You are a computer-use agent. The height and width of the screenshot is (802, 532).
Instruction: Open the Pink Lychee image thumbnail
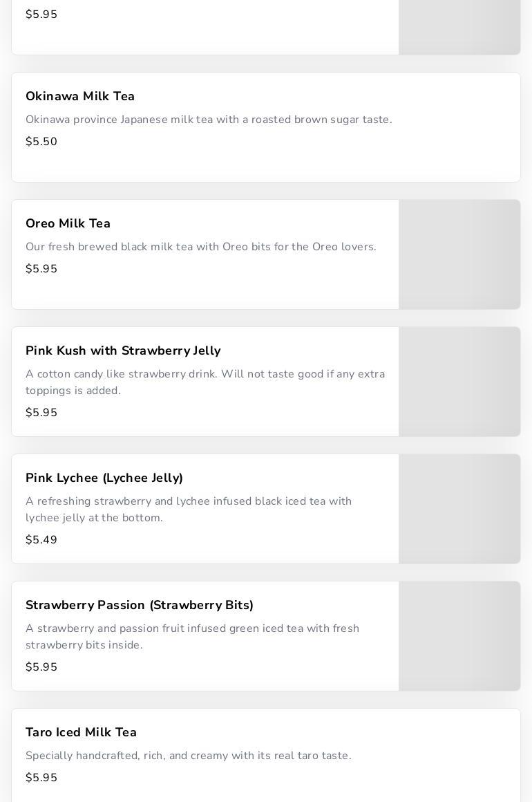point(459,509)
